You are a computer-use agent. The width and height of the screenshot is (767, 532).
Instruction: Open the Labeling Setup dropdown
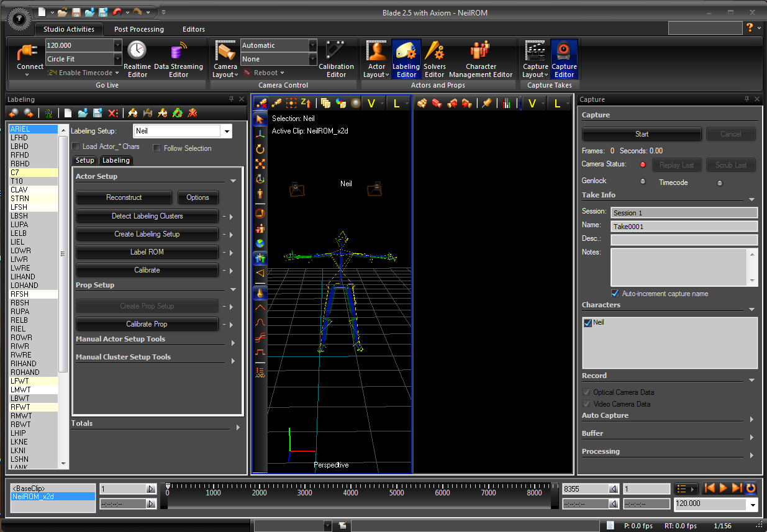pos(227,131)
